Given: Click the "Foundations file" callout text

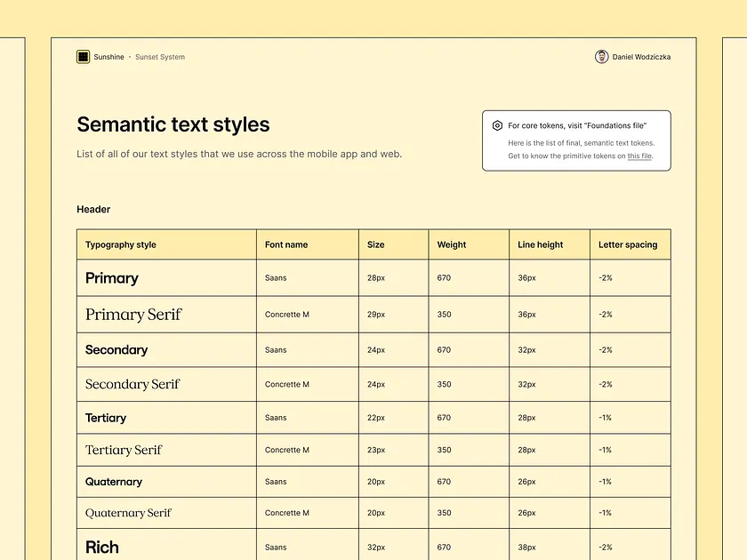Looking at the screenshot, I should click(x=576, y=125).
